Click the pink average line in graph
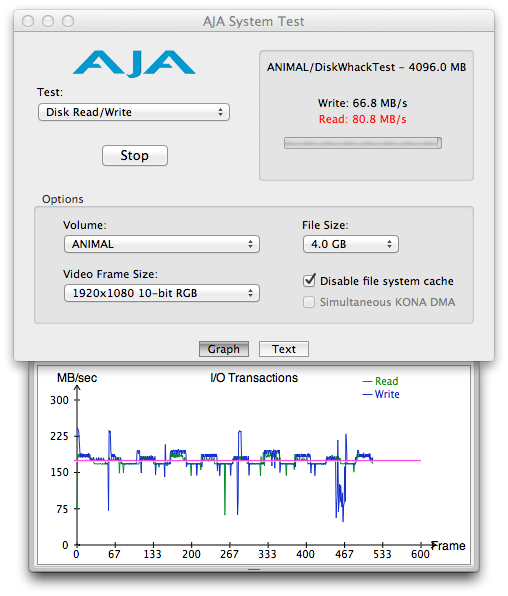Viewport: 508px width, 596px height. (x=248, y=460)
